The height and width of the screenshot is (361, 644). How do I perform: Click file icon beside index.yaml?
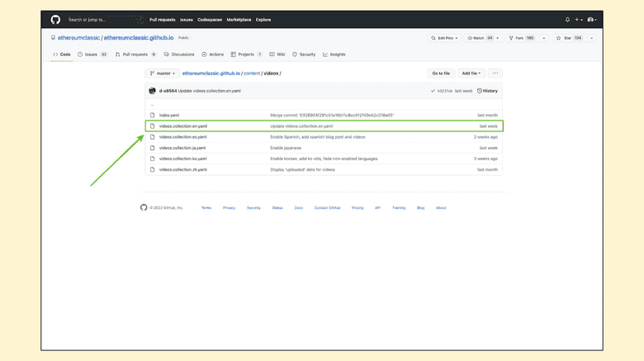(152, 116)
